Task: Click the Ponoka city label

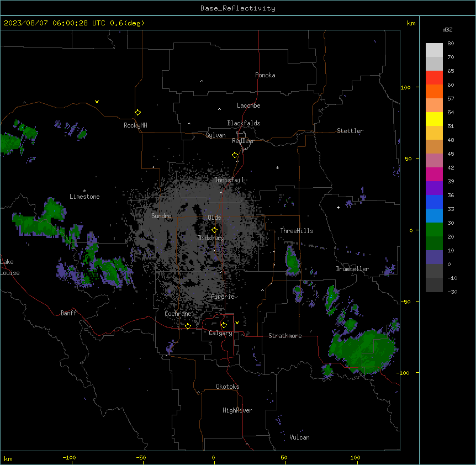Action: [265, 75]
